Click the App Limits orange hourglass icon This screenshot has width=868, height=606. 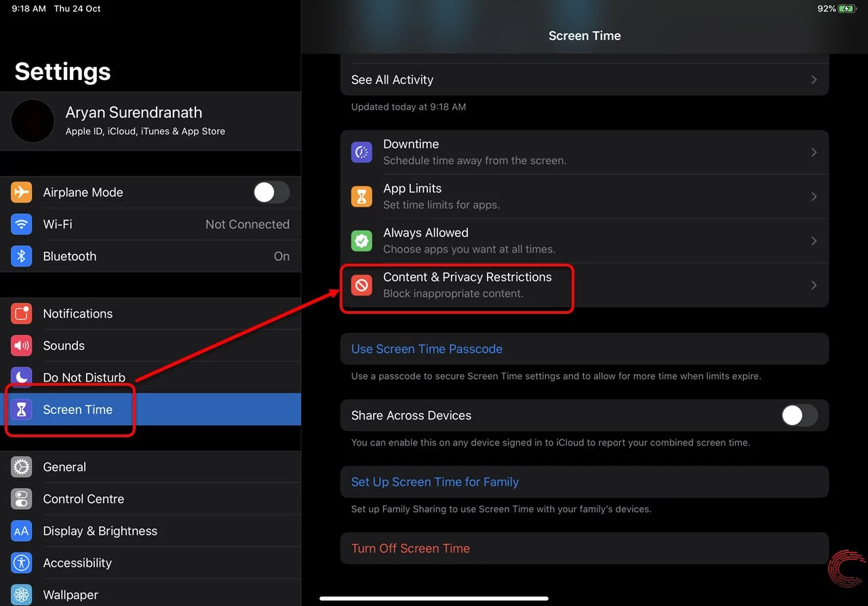[x=361, y=197]
